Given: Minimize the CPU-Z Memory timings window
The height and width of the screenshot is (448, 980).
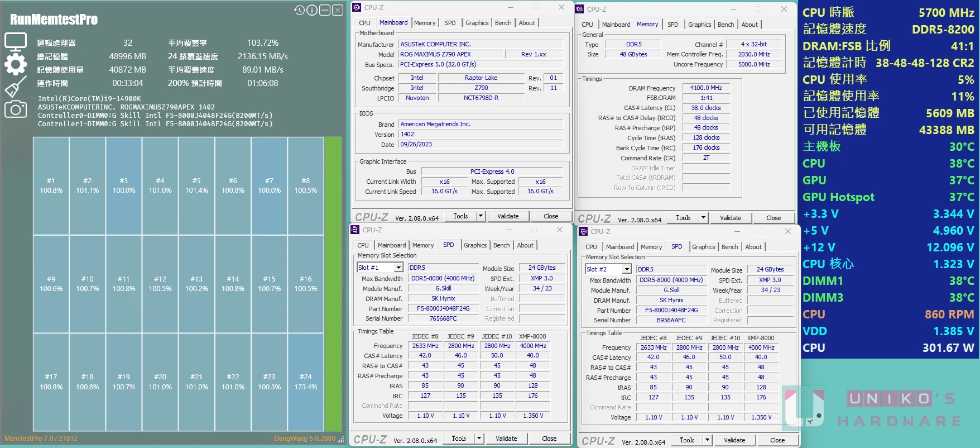Looking at the screenshot, I should coord(733,9).
